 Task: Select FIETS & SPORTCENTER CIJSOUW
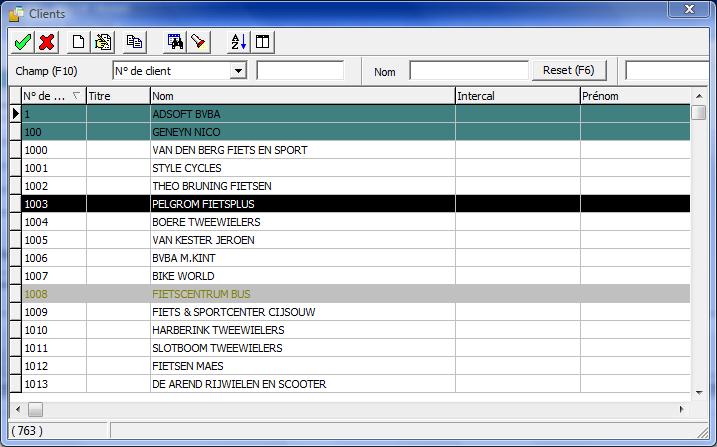pos(356,312)
